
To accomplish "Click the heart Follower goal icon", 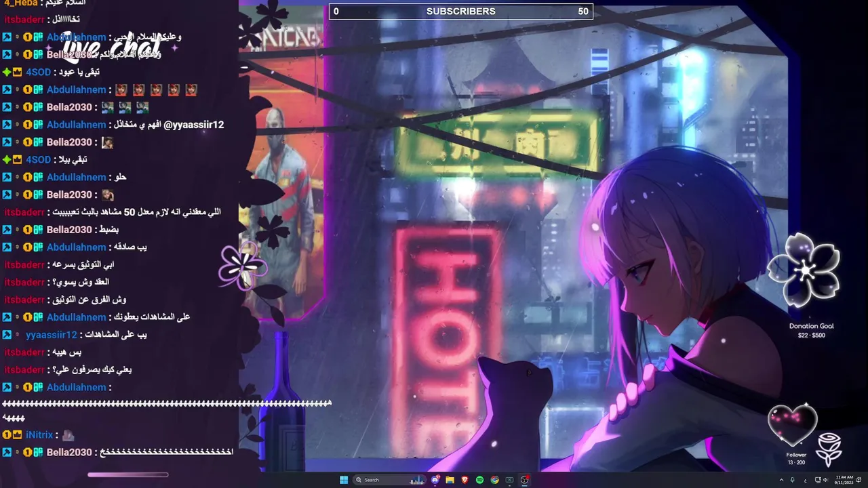I will (792, 425).
